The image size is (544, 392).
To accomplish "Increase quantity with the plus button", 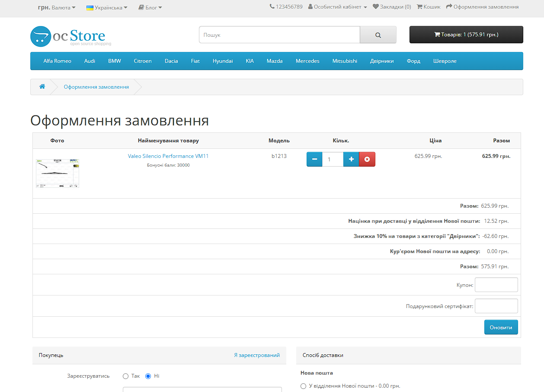I will click(351, 159).
